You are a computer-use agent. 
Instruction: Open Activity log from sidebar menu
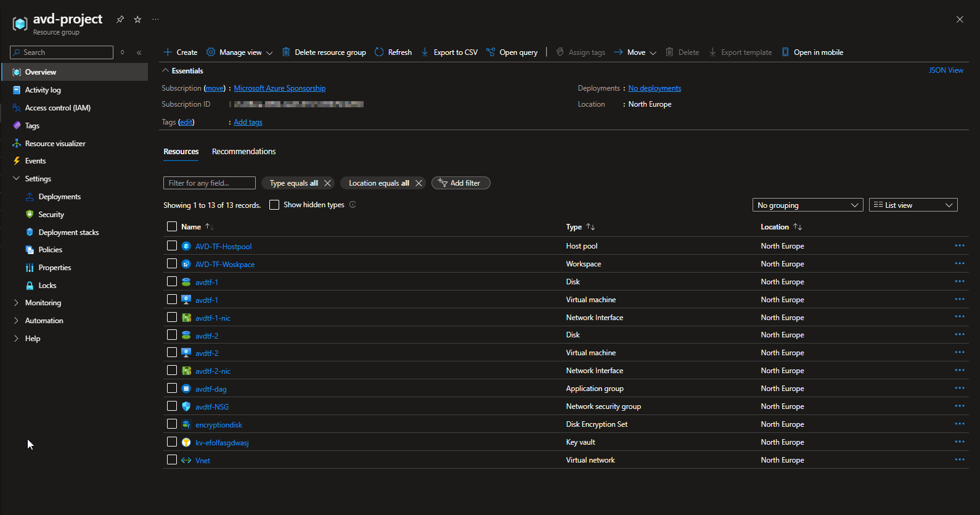[43, 90]
